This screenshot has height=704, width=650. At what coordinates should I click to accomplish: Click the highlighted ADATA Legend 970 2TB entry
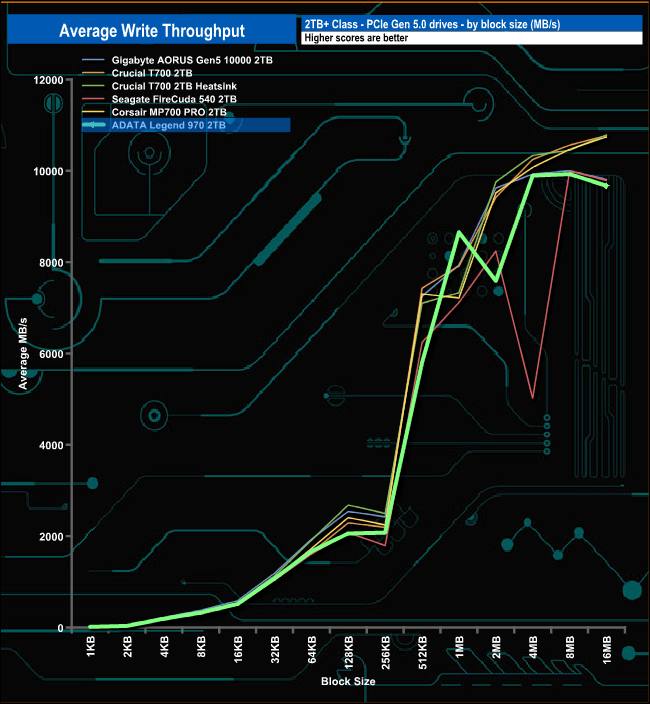tap(186, 125)
